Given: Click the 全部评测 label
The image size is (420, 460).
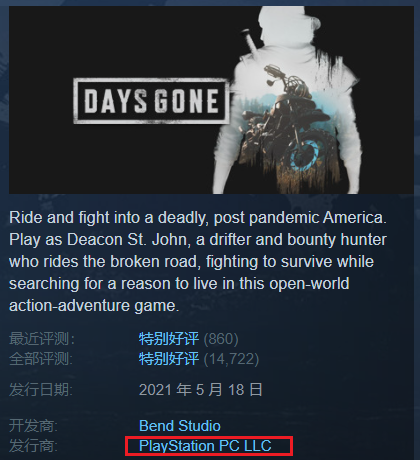Looking at the screenshot, I should (41, 359).
